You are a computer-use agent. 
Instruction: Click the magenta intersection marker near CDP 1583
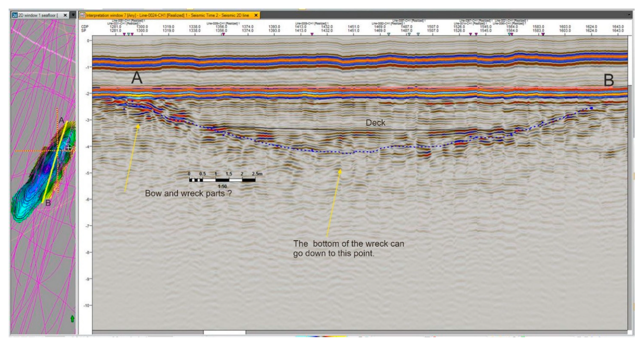point(543,34)
